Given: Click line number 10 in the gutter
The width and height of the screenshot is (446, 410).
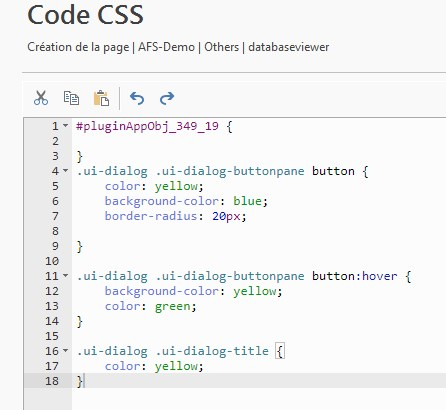Looking at the screenshot, I should 52,261.
